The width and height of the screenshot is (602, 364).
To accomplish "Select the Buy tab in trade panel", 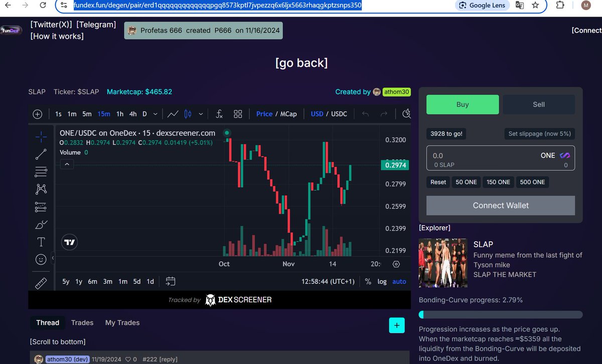I will tap(463, 104).
